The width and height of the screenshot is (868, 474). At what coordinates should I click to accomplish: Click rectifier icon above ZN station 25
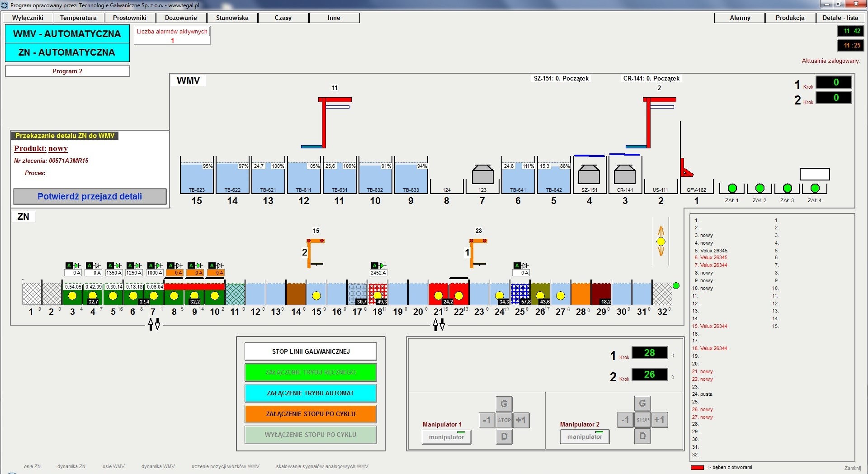(521, 265)
